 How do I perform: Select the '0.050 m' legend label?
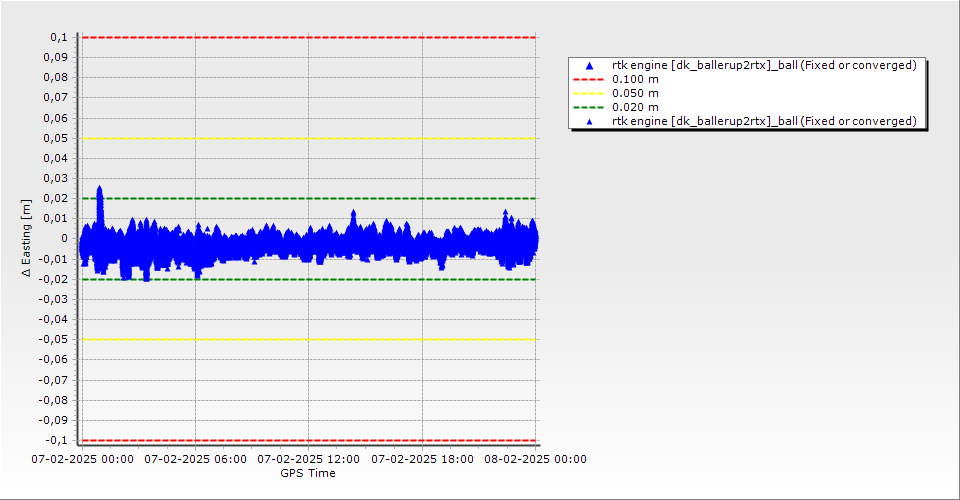tap(636, 94)
